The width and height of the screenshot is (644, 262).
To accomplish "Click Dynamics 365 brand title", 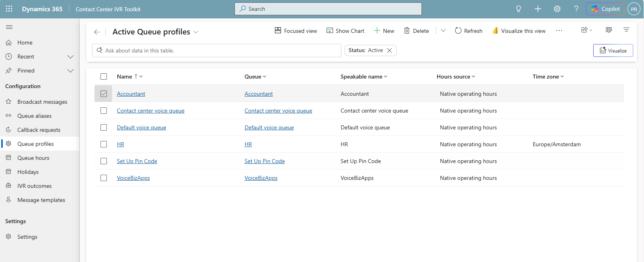I will coord(42,9).
